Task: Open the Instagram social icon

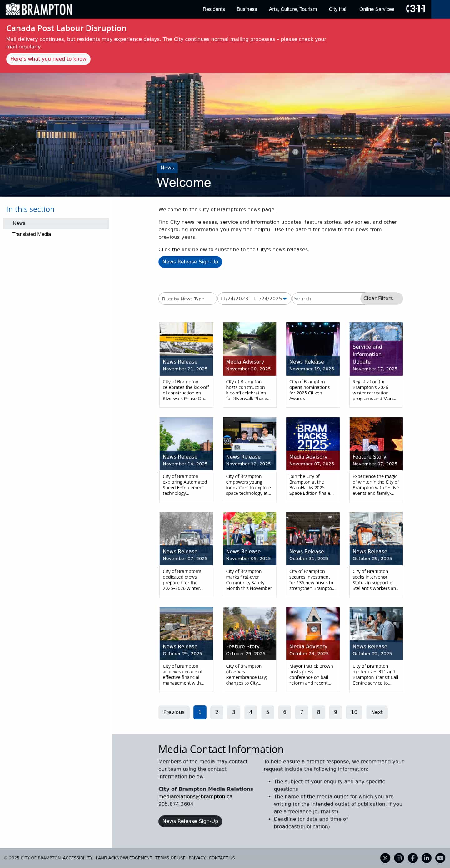Action: [x=399, y=858]
